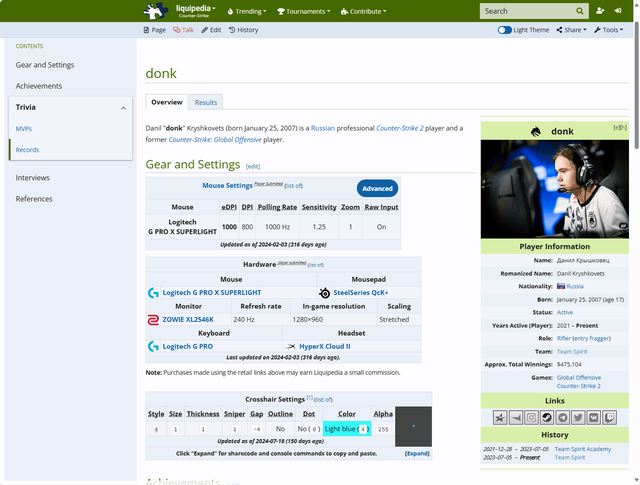Open the 5EPlay star icon link
The width and height of the screenshot is (640, 485).
click(x=500, y=418)
